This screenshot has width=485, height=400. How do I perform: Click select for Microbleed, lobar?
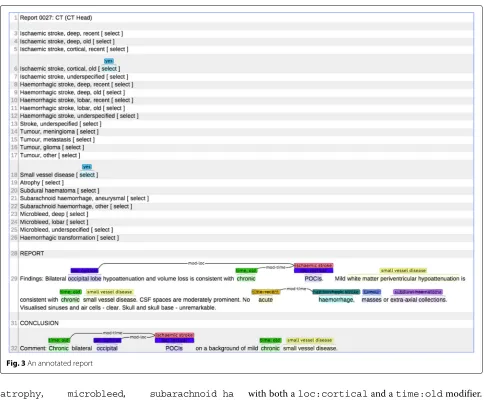77,222
